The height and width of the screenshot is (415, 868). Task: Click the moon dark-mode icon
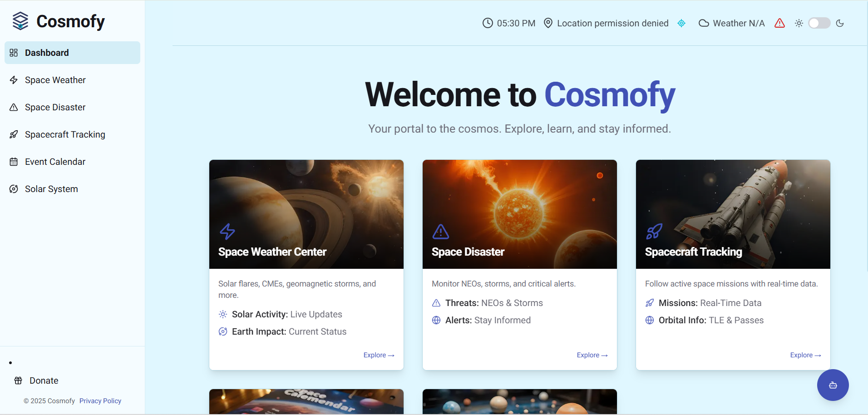point(840,23)
